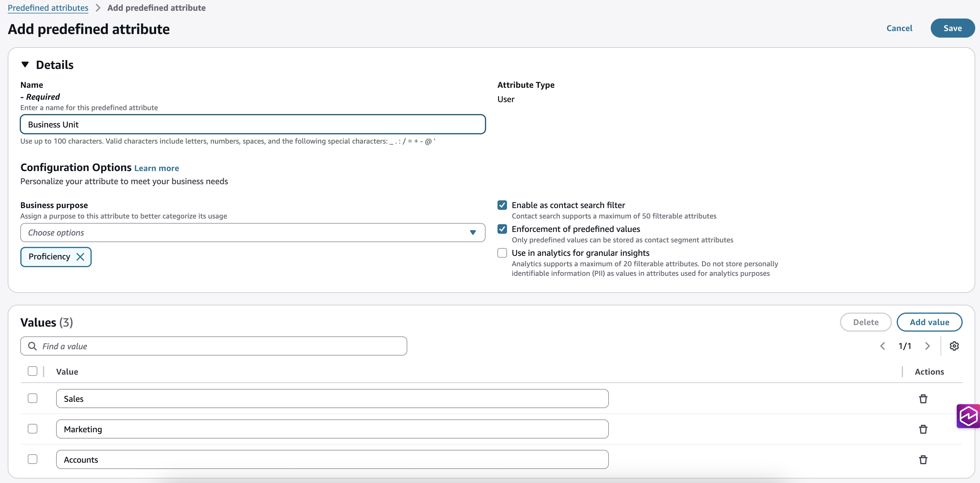Viewport: 980px width, 483px height.
Task: Click the trash icon for Marketing row
Action: tap(923, 429)
